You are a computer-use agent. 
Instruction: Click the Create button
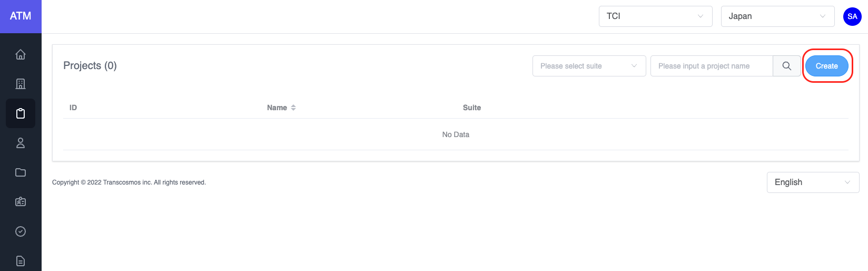(826, 66)
